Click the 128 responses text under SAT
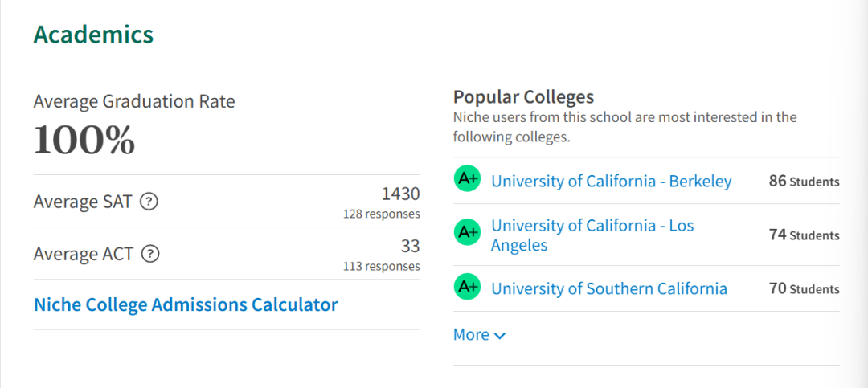The height and width of the screenshot is (388, 868). pos(382,214)
